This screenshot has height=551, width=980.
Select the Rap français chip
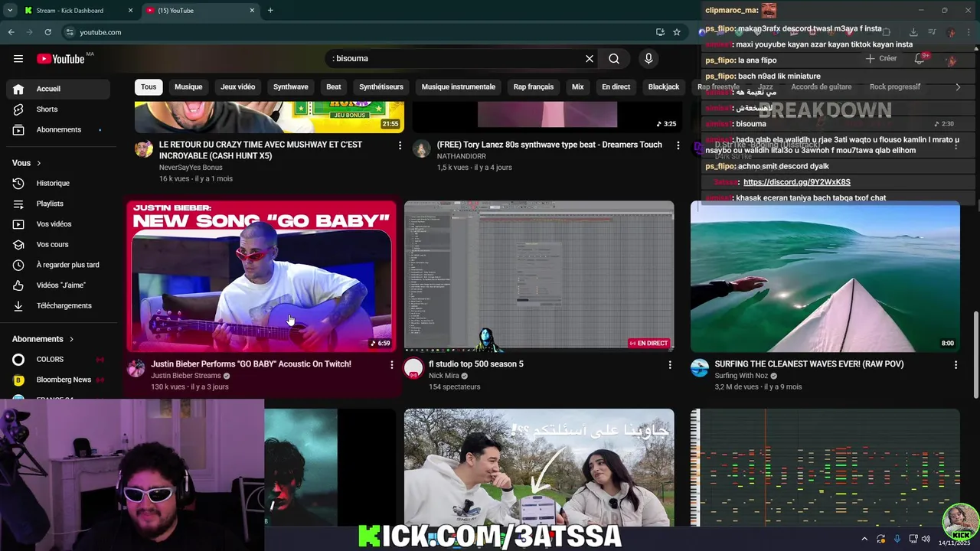(534, 87)
